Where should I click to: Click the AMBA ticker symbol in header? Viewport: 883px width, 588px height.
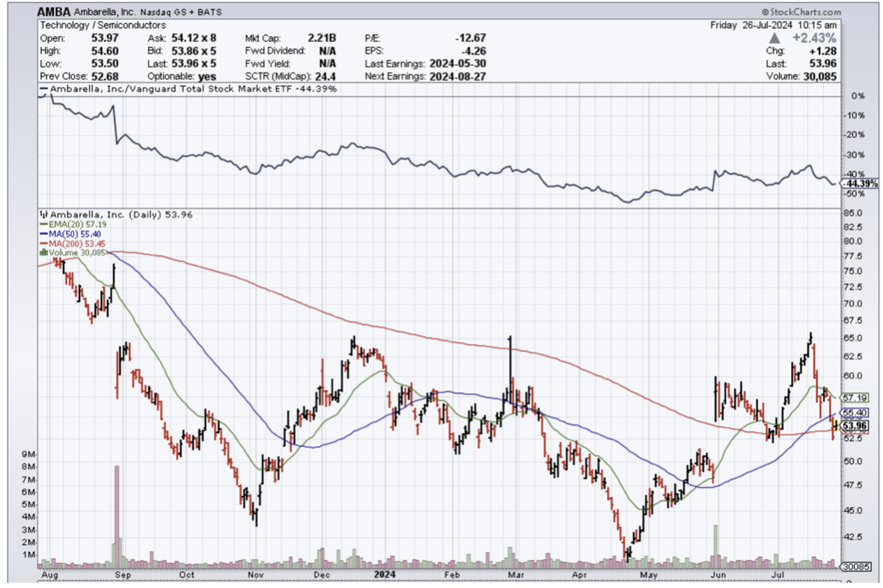click(55, 12)
